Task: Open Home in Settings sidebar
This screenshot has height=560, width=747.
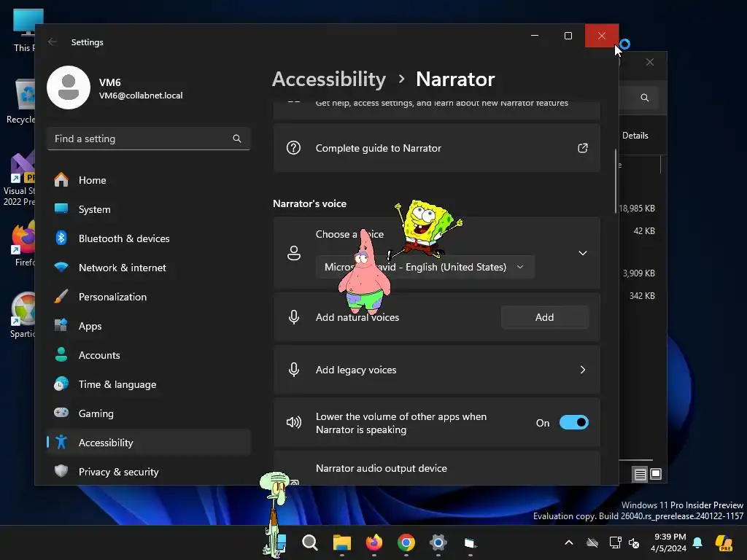Action: pos(148,180)
